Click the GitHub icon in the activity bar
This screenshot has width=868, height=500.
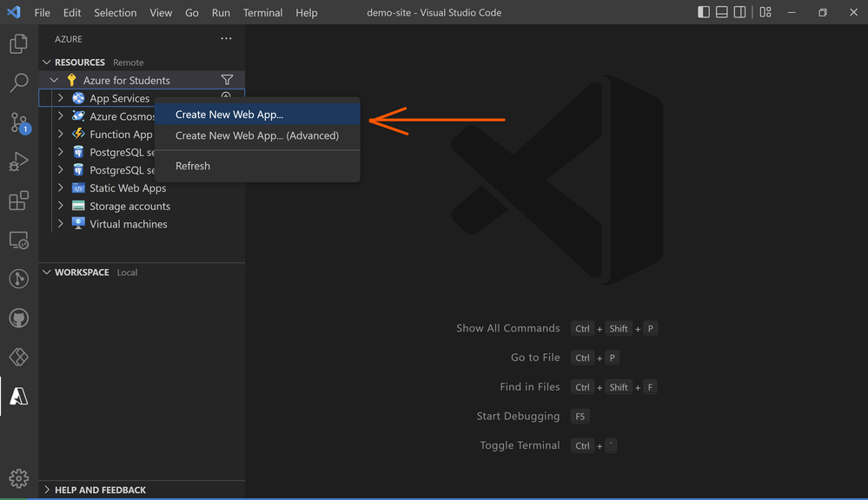(19, 318)
